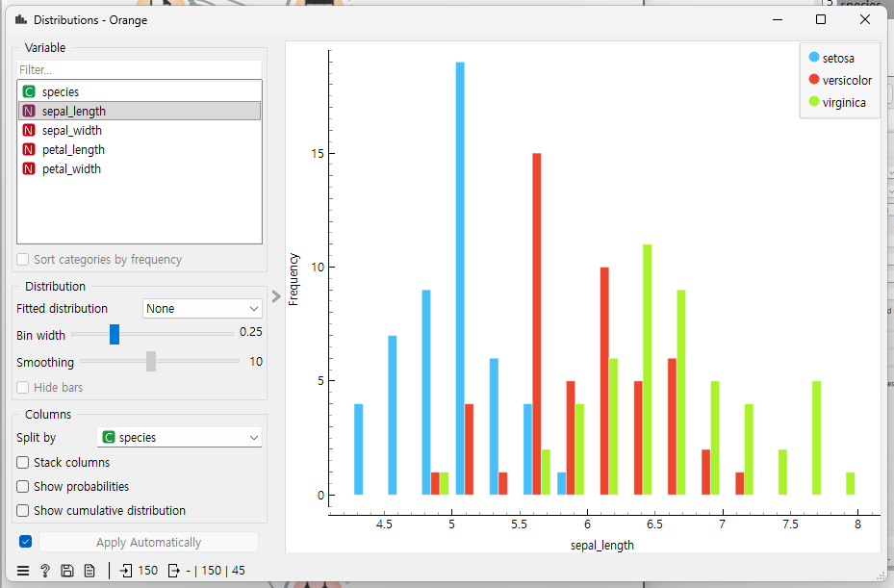
Task: Click the input data arrow icon
Action: pos(126,571)
